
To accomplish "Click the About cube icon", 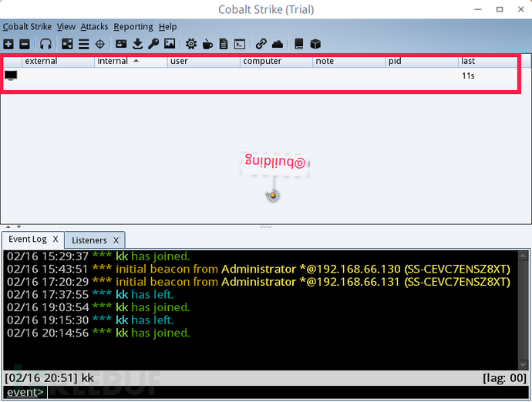I will 315,44.
